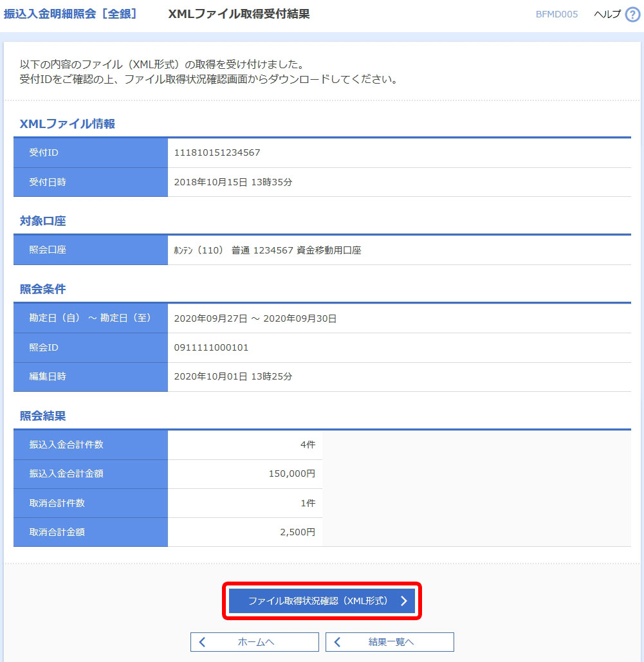Click the help question mark icon
The image size is (644, 662).
pos(632,14)
